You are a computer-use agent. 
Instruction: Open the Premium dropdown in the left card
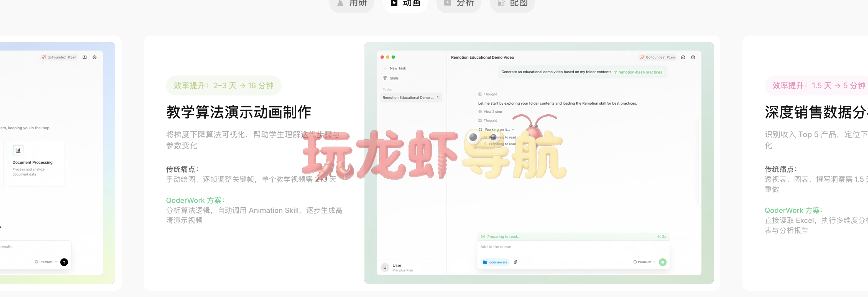click(46, 262)
